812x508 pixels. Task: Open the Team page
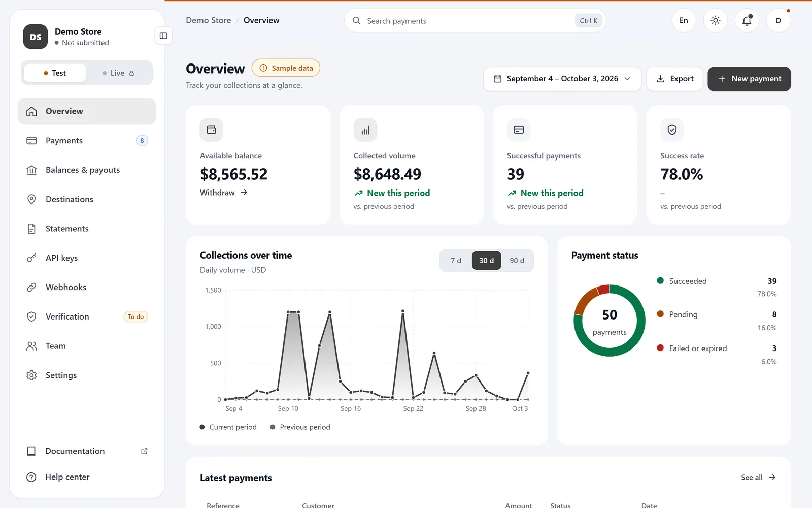[87, 346]
